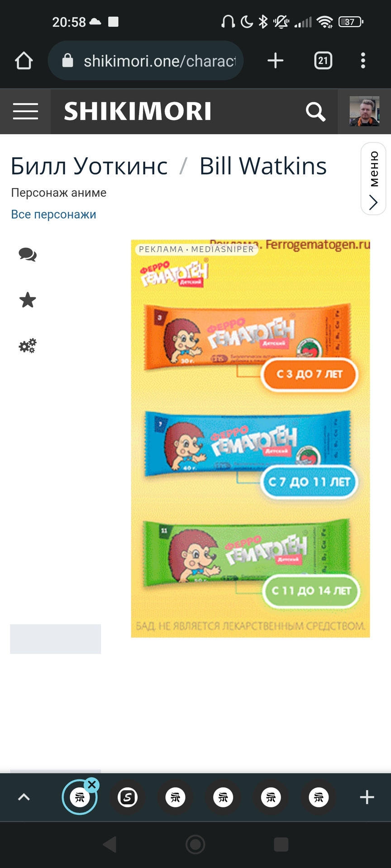
Task: Open the browser three-dot menu
Action: [363, 61]
